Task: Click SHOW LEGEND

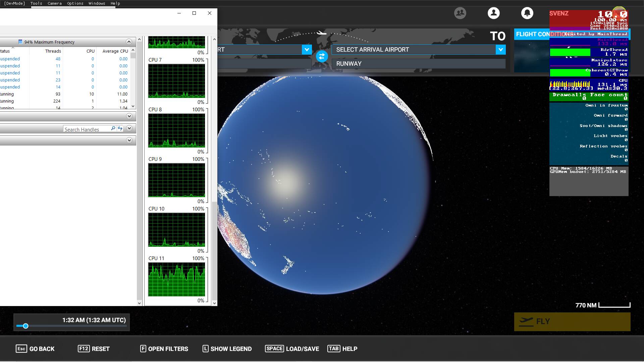Action: pos(227,349)
